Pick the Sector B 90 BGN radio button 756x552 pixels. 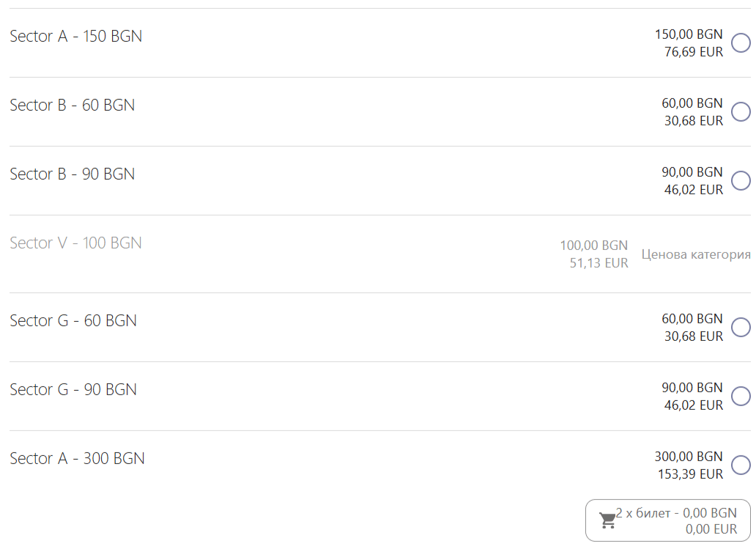point(741,181)
